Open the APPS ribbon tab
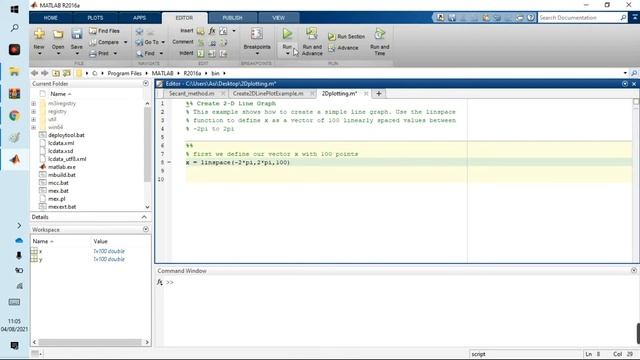This screenshot has height=360, width=640. point(139,18)
